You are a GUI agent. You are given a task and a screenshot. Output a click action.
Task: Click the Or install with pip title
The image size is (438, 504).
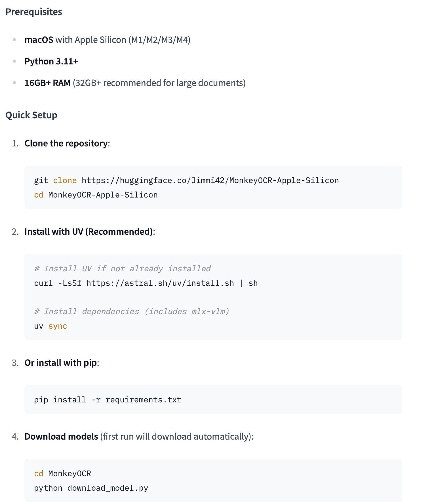coord(61,363)
